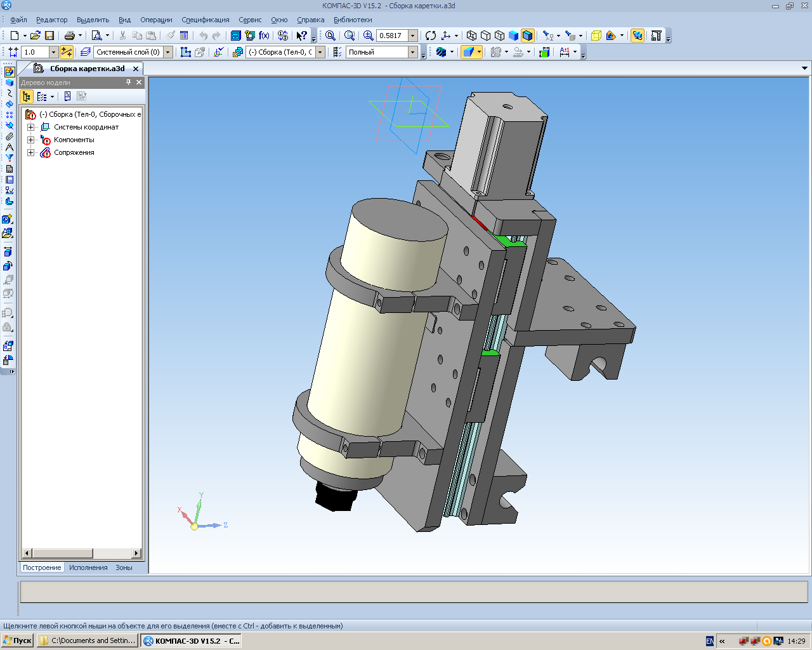Click the rotate view icon
This screenshot has height=650, width=812.
click(x=431, y=36)
